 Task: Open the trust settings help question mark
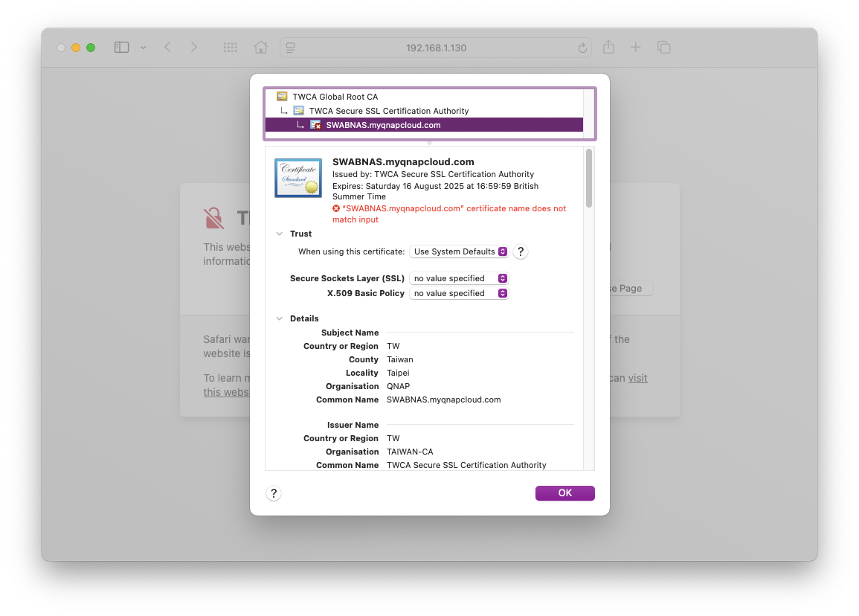(x=521, y=251)
